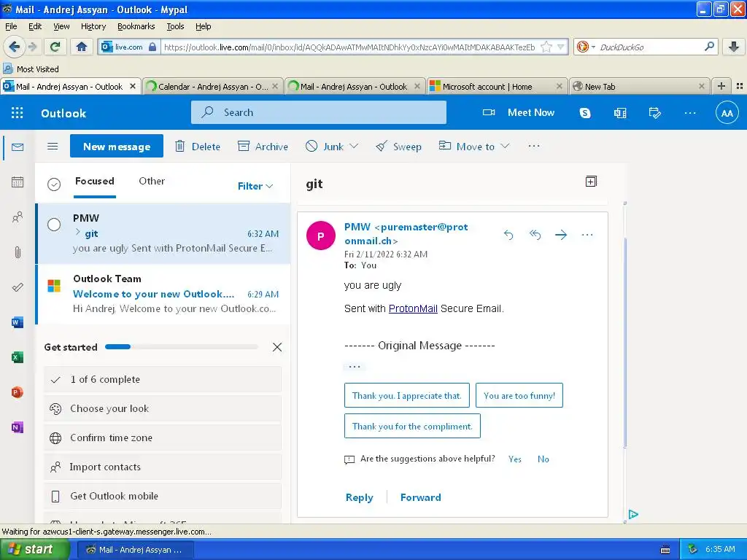Open Calendar from left sidebar
Screen dimensions: 747x560
click(18, 182)
